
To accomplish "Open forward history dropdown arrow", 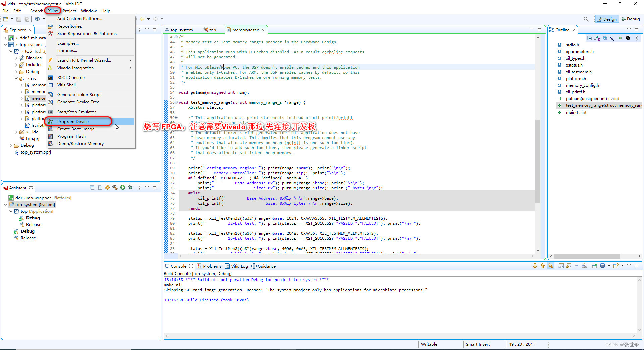I will click(162, 19).
